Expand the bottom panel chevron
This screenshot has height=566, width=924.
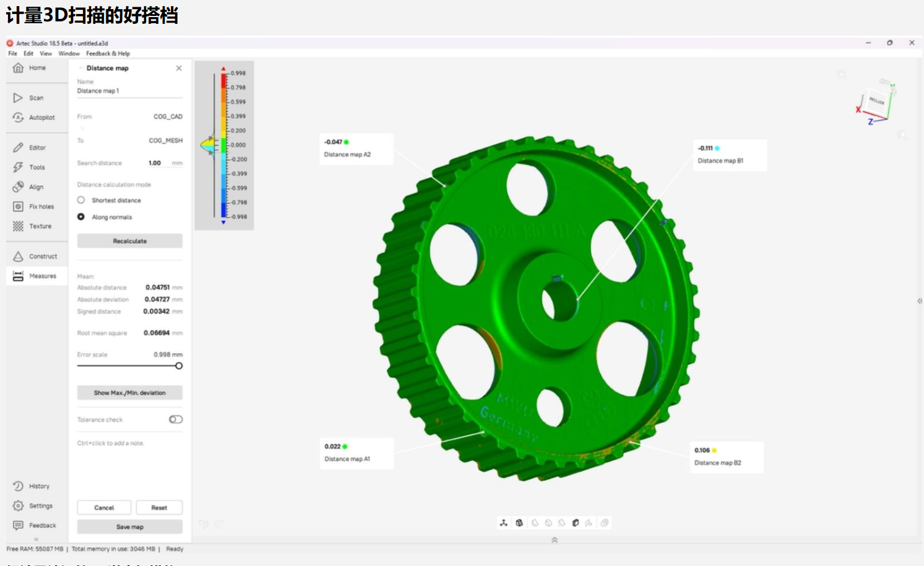point(554,540)
